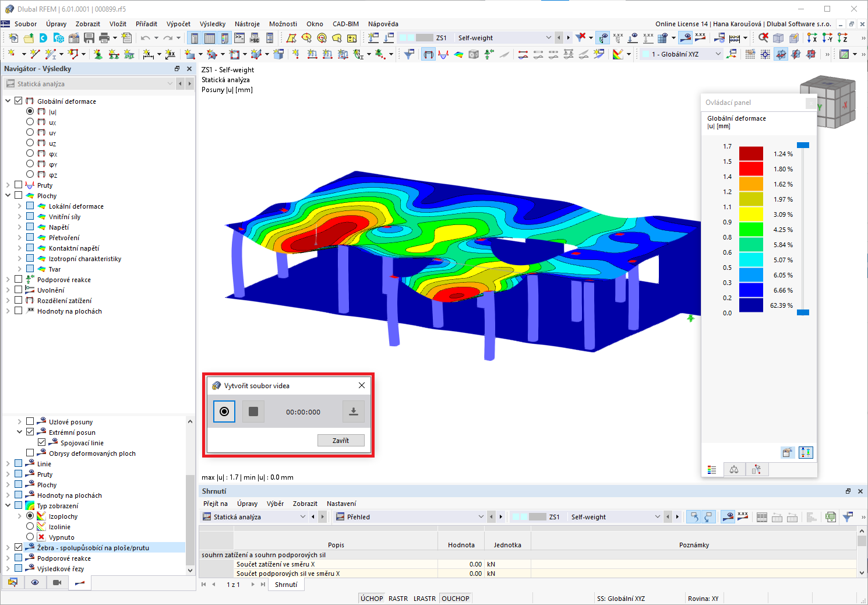This screenshot has width=868, height=605.
Task: Select the uY deformation radio button
Action: tap(30, 132)
